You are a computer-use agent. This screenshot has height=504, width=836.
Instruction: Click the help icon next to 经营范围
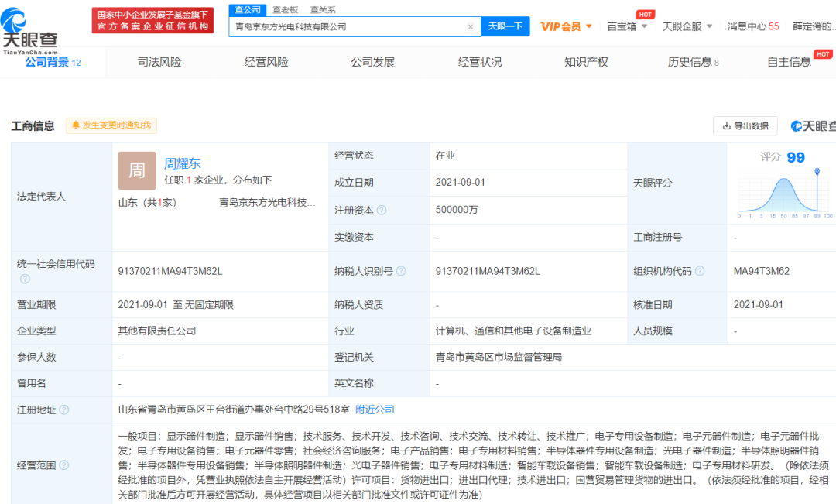(64, 465)
